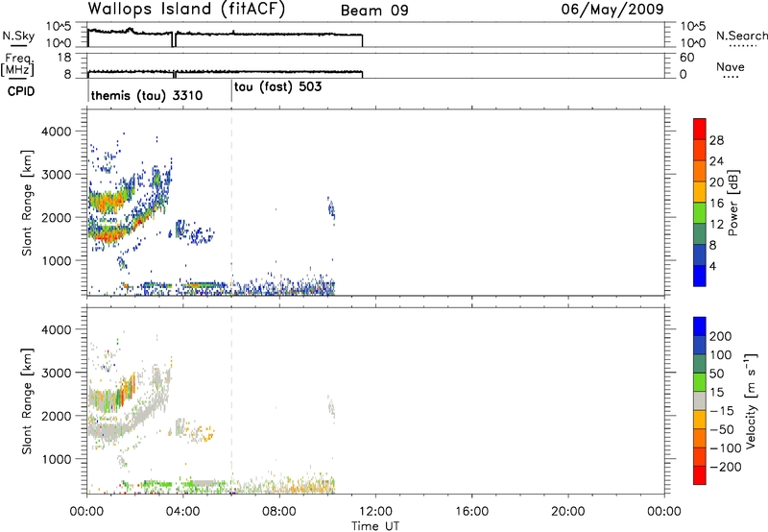
Task: Click the -200 tick on Velocity colorbar
Action: (726, 467)
